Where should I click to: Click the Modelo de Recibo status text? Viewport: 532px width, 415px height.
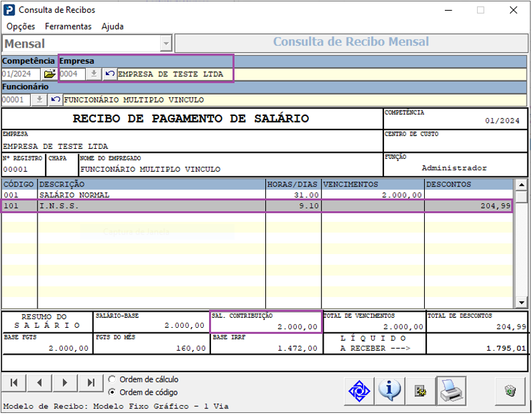[x=116, y=406]
